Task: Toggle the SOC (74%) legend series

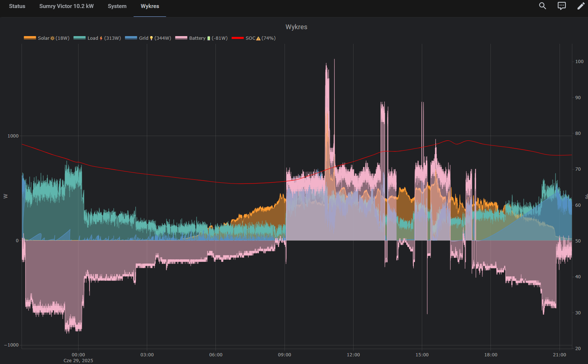Action: pos(253,38)
